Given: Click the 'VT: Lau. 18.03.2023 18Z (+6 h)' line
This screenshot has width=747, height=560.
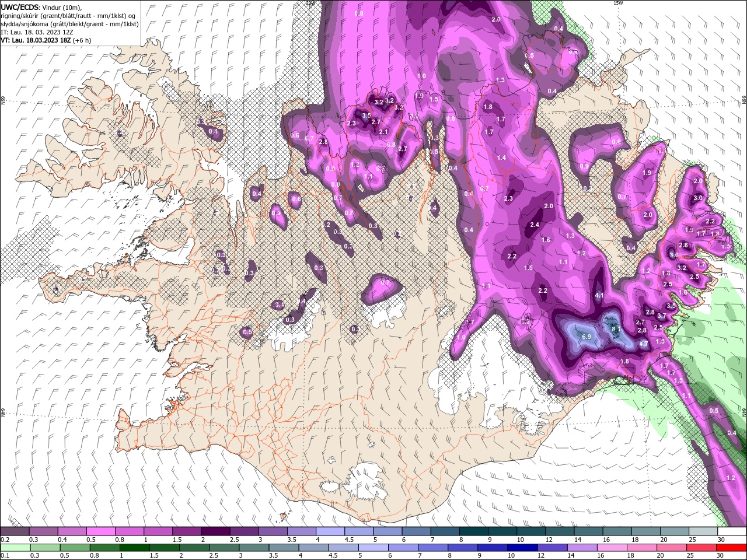Looking at the screenshot, I should coord(46,40).
